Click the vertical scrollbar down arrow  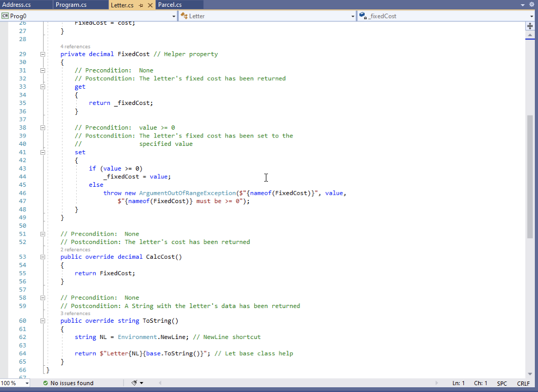tap(530, 374)
